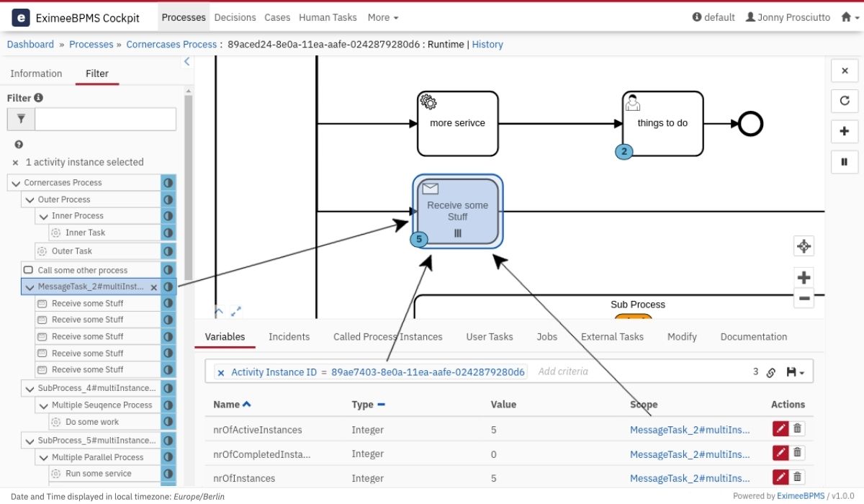Click the circular-arrow retries button

click(x=845, y=101)
